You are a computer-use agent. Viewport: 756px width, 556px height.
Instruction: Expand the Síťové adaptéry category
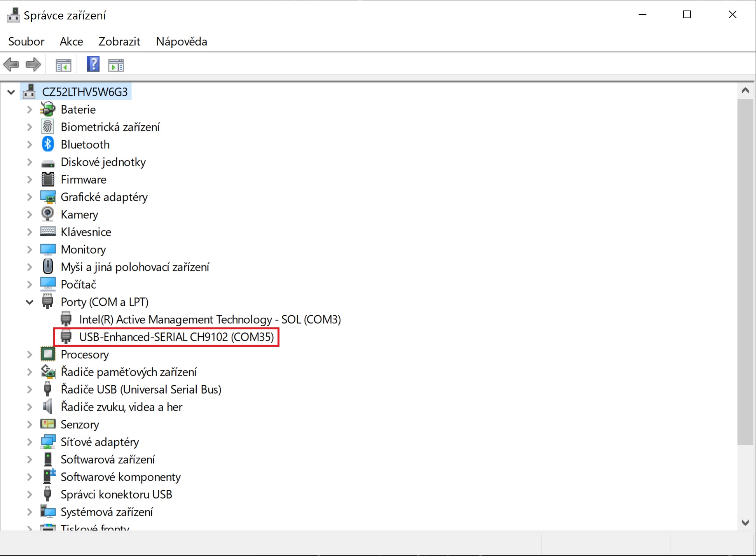(x=30, y=442)
